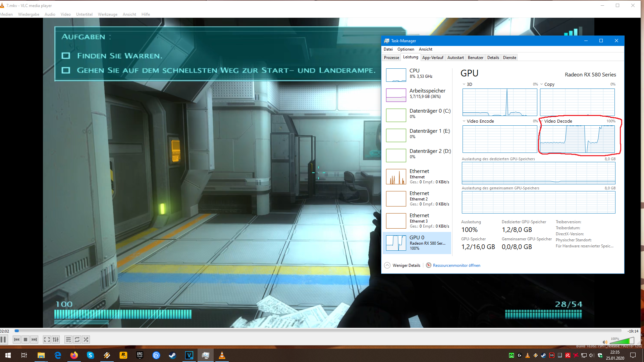This screenshot has height=362, width=644.
Task: Open the Video Encode engine dropdown
Action: point(464,121)
